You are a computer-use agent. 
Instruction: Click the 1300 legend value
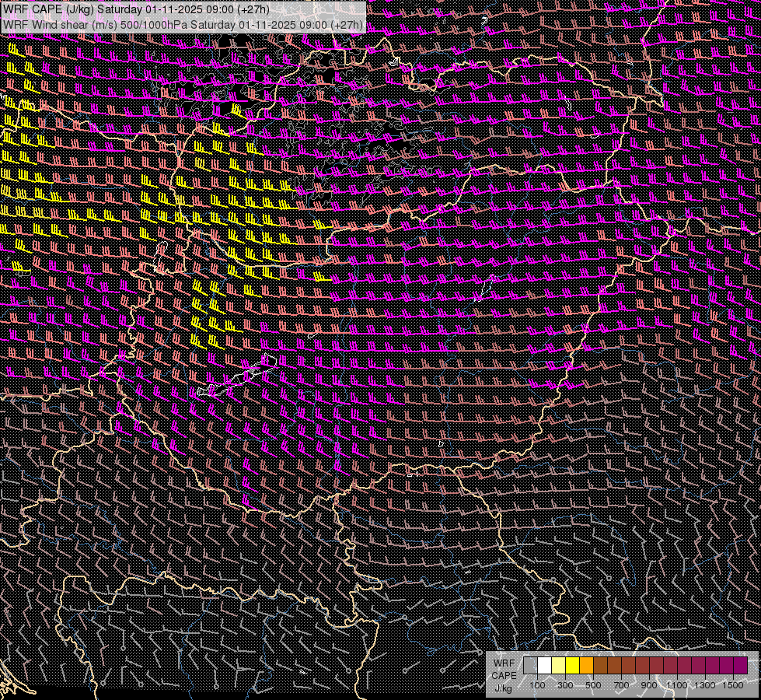point(705,685)
